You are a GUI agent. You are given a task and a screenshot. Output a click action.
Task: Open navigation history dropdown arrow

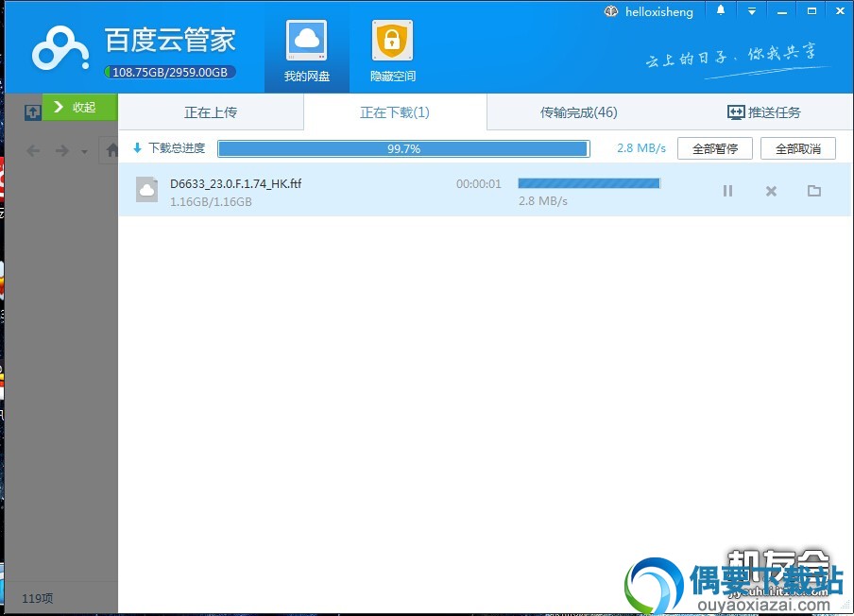(x=84, y=151)
